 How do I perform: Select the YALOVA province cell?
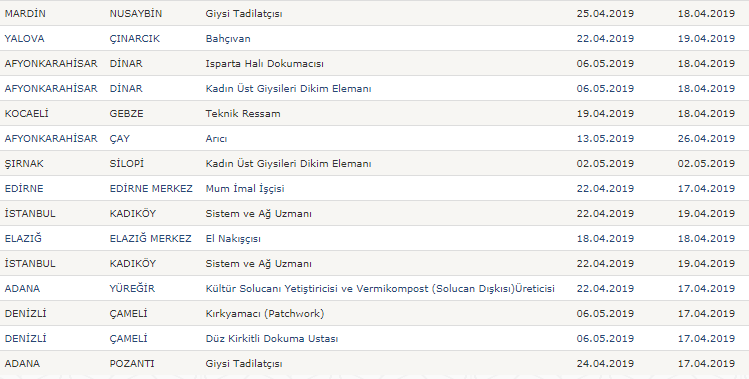pos(24,39)
